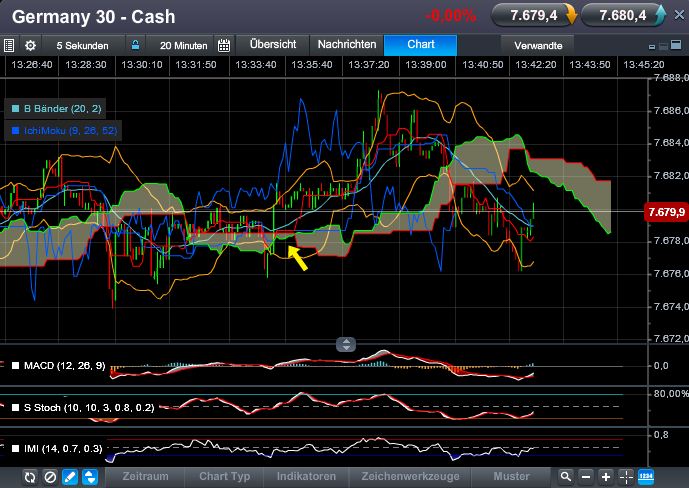Viewport: 689px width, 488px height.
Task: Select the Chart tab
Action: [421, 45]
